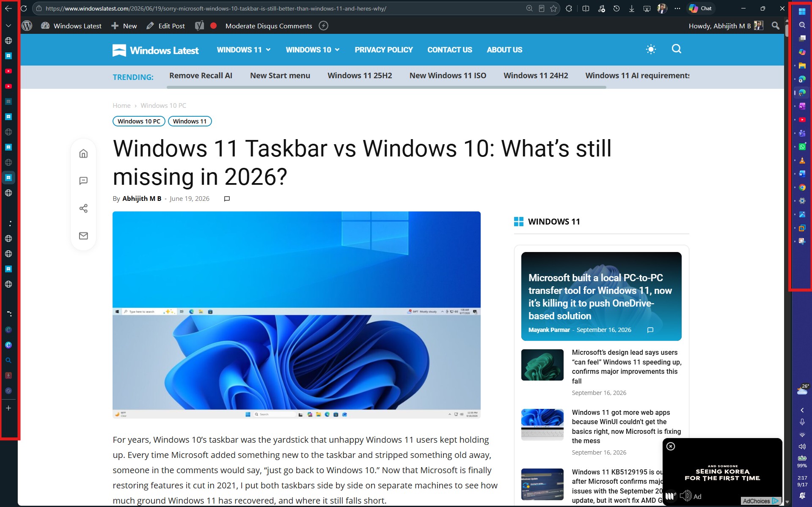Viewport: 812px width, 507px height.
Task: Click the floating email icon beside article
Action: coord(83,236)
